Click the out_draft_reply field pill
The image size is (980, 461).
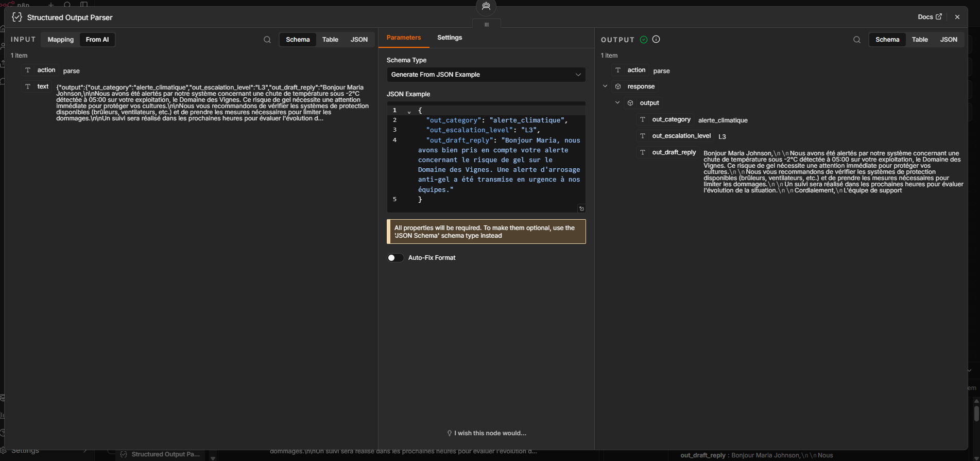click(667, 152)
